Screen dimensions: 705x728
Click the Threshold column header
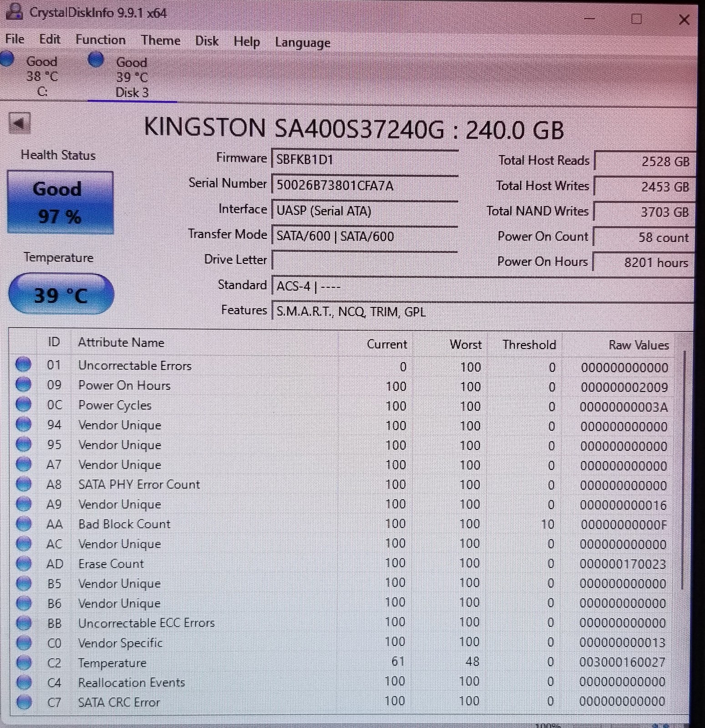[x=525, y=345]
